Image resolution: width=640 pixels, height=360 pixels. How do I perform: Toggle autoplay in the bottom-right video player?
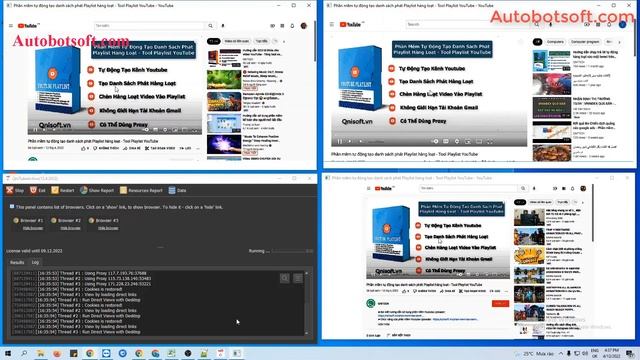(460, 274)
